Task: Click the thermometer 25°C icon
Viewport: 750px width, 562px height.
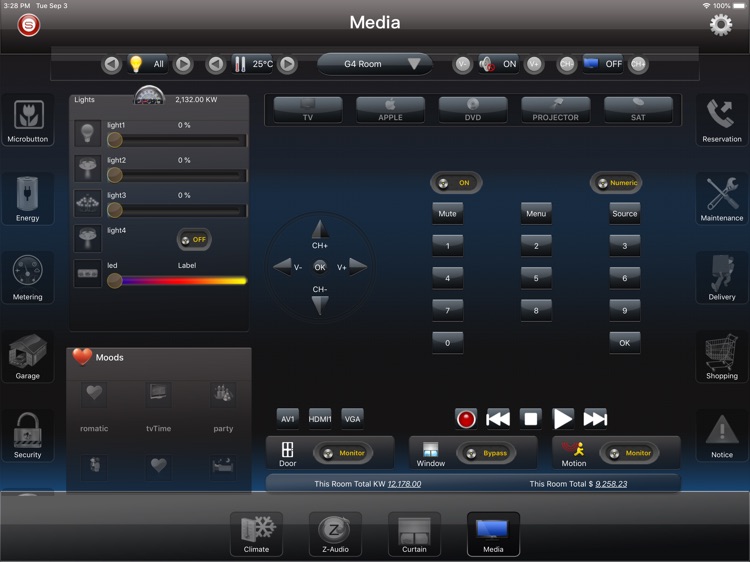Action: click(x=253, y=64)
